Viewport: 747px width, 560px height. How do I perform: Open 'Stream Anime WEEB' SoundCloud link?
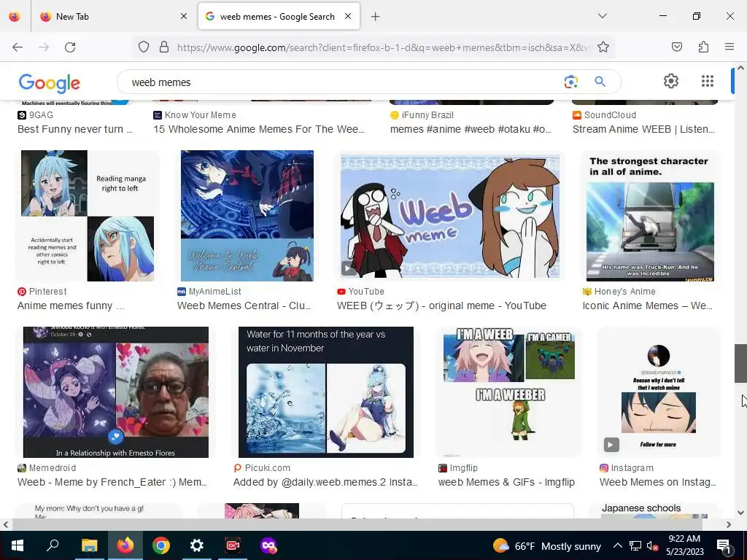(643, 129)
